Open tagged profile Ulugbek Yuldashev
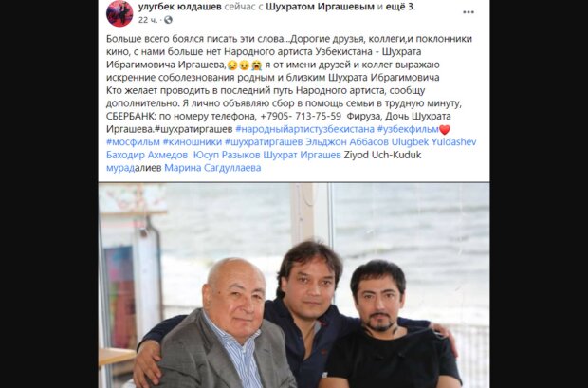Screen dimensions: 588x388 (433, 142)
